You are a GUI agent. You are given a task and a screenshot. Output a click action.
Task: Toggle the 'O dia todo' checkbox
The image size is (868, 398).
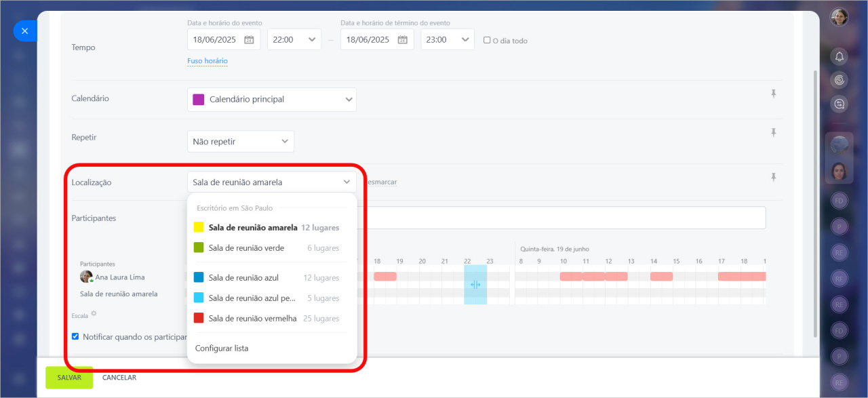[487, 40]
